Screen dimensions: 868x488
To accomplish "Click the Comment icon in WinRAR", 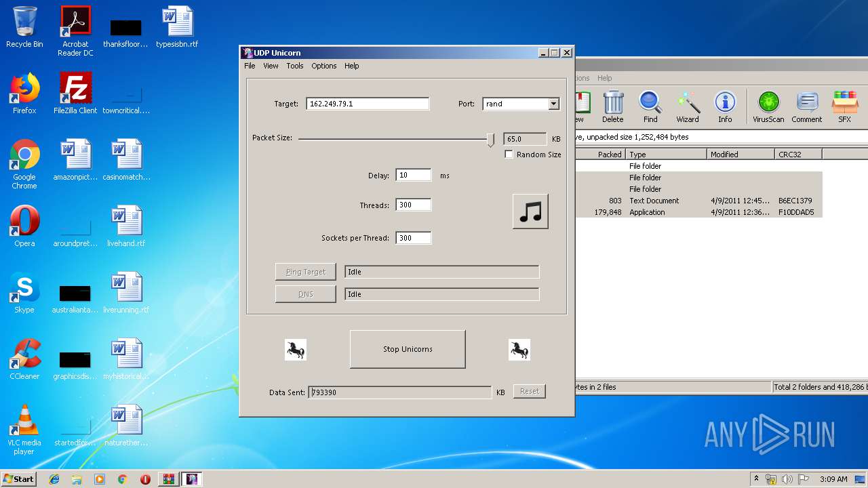I will click(x=806, y=107).
